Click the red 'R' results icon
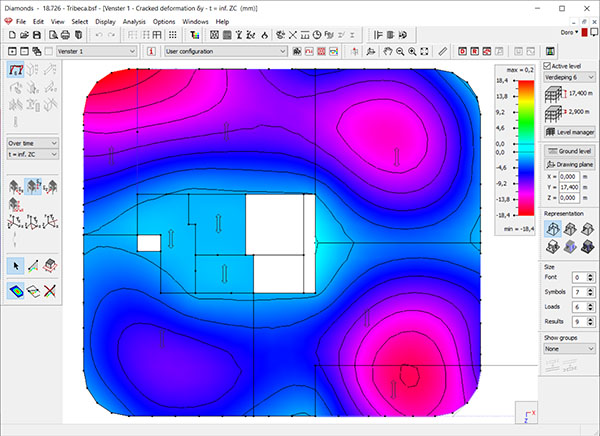Viewport: 600px width, 436px height. pos(474,51)
